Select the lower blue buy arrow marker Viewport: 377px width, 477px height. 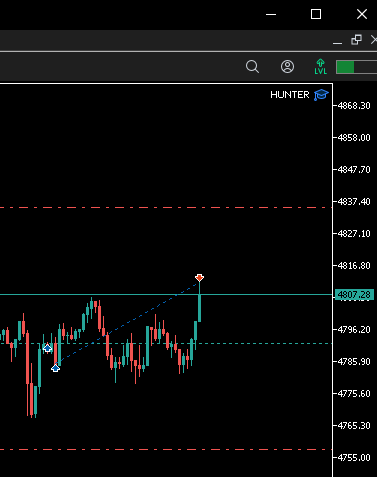tap(55, 368)
